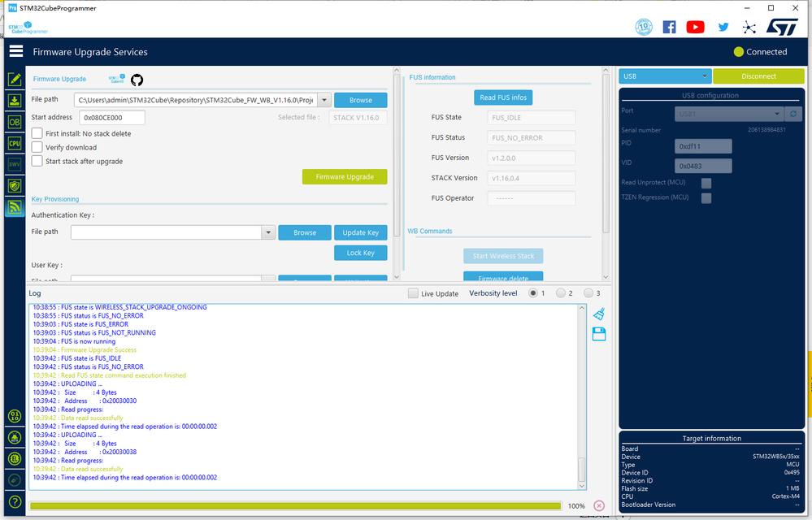Enable First install: No stack delete
The width and height of the screenshot is (812, 520).
pos(37,133)
